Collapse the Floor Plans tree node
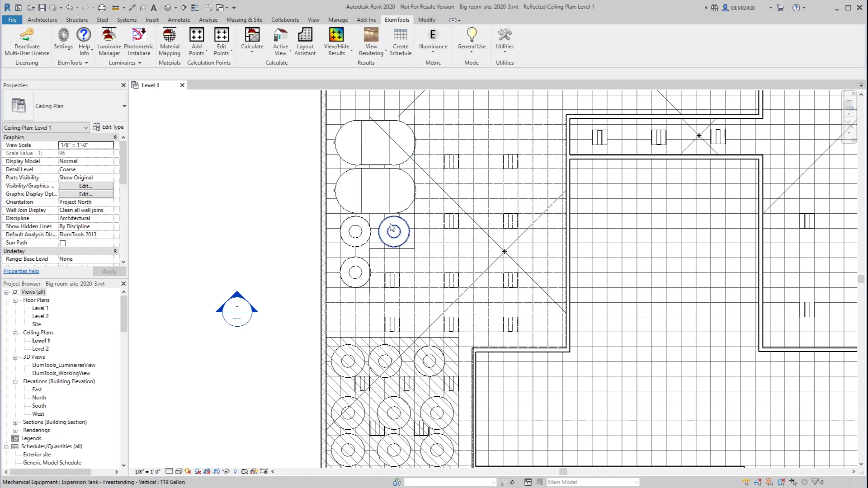 15,300
